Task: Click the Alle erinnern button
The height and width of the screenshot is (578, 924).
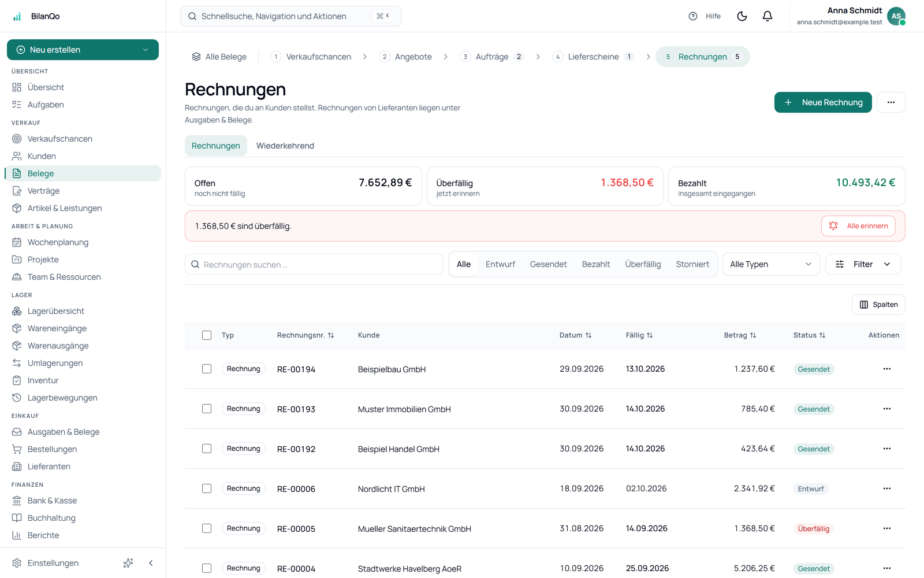Action: pos(858,226)
